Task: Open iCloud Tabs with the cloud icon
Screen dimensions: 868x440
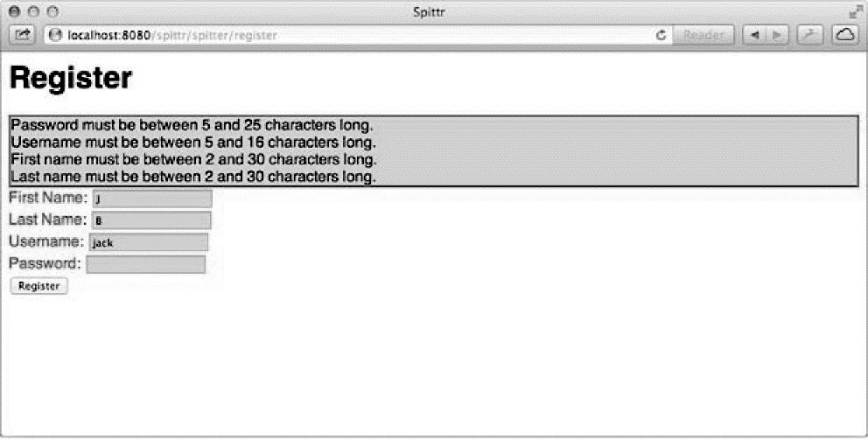Action: tap(845, 35)
